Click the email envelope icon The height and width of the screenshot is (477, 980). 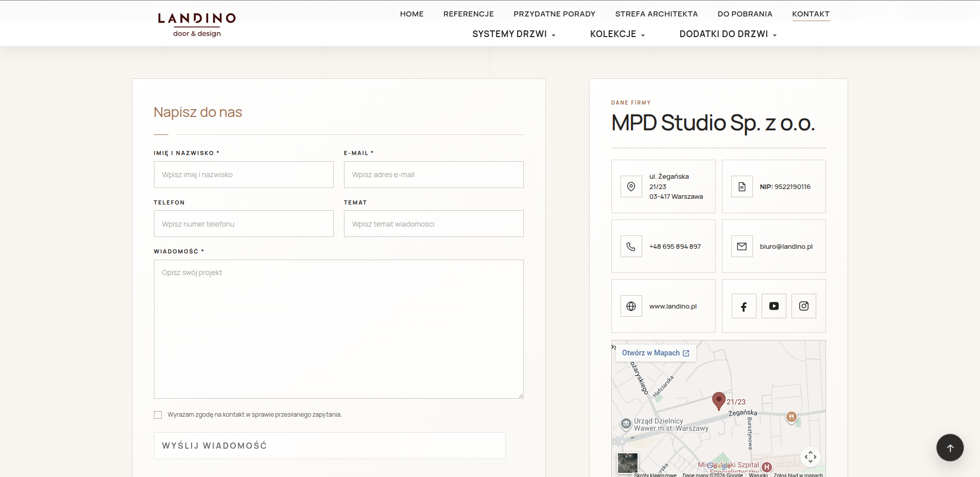click(742, 246)
